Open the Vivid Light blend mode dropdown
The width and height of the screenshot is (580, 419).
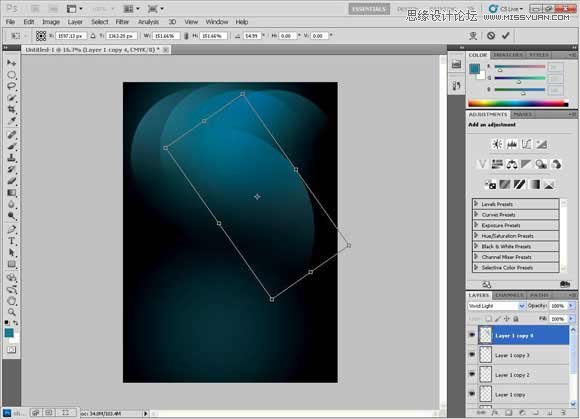click(496, 306)
